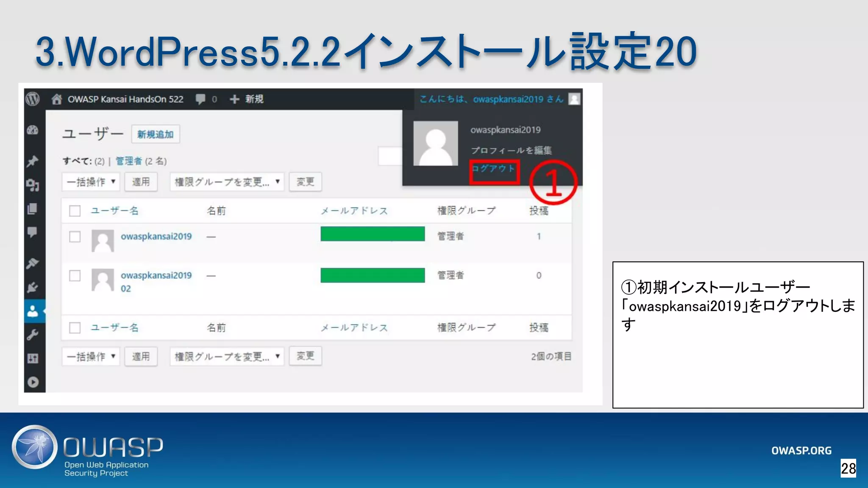Open Pages icon in sidebar
The image size is (868, 488).
[x=33, y=209]
